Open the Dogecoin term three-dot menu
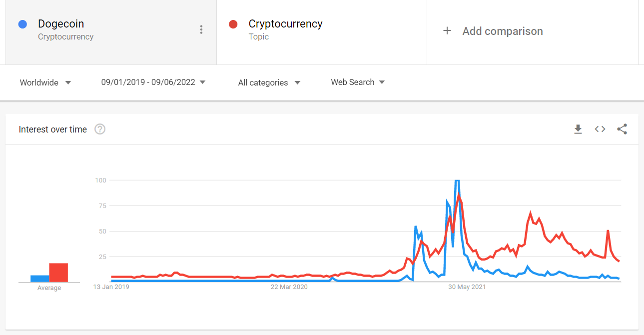The height and width of the screenshot is (335, 644). point(201,29)
